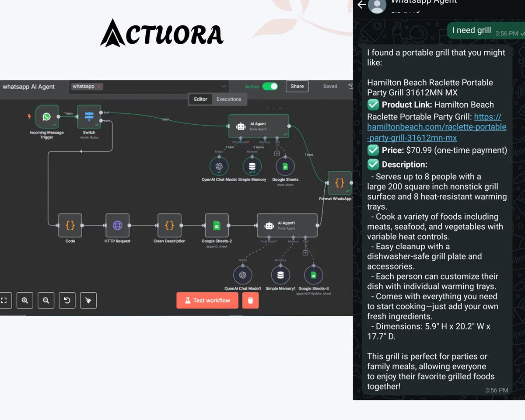The image size is (525, 420).
Task: Go back using the WhatsApp chat arrow
Action: click(361, 4)
